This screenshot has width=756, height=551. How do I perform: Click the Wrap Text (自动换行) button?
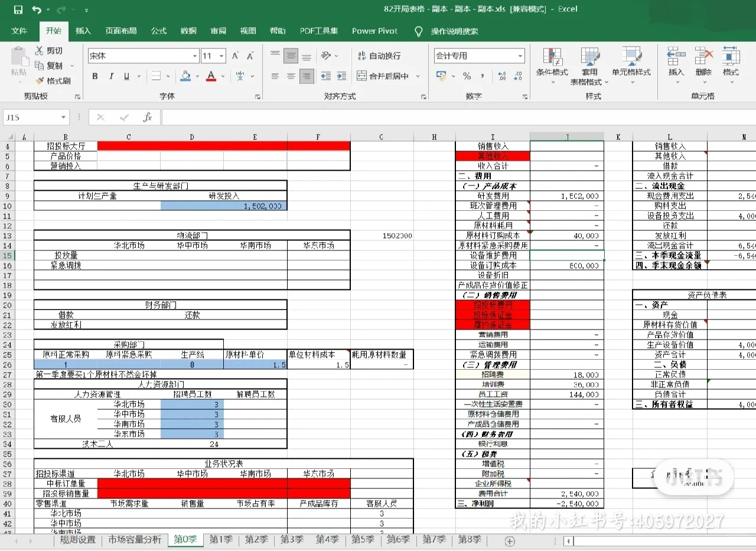pyautogui.click(x=379, y=56)
